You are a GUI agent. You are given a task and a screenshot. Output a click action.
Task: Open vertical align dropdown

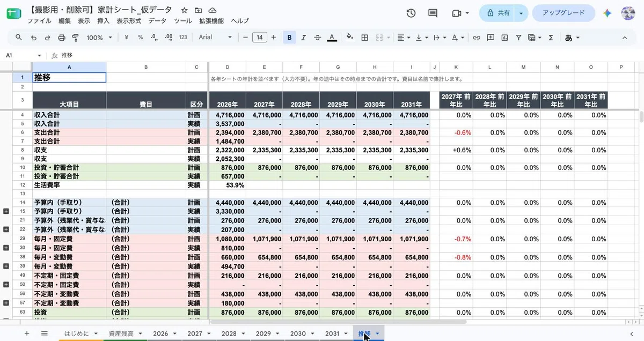[422, 38]
